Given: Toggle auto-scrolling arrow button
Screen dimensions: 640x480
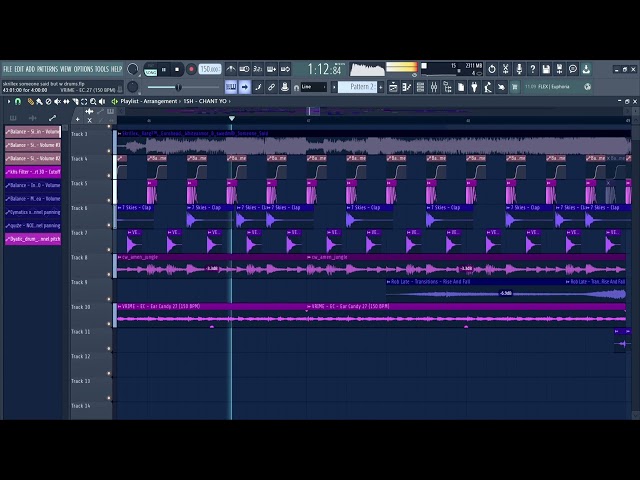Looking at the screenshot, I should click(x=244, y=87).
